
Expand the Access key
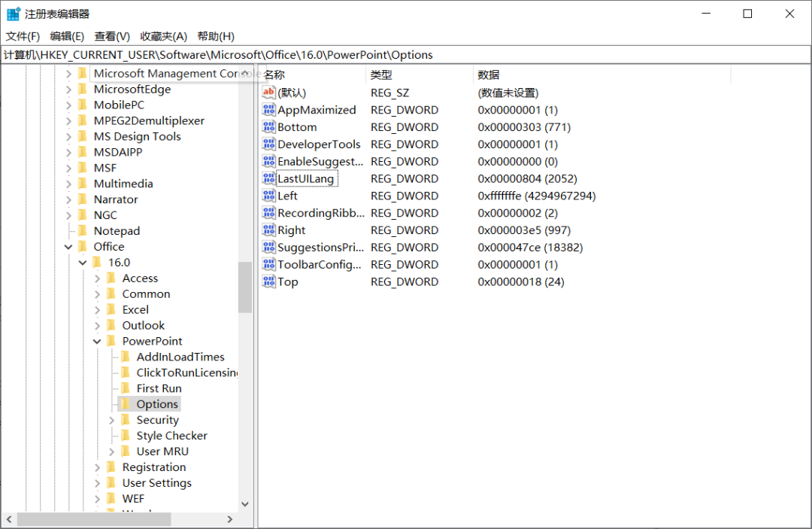pyautogui.click(x=97, y=278)
